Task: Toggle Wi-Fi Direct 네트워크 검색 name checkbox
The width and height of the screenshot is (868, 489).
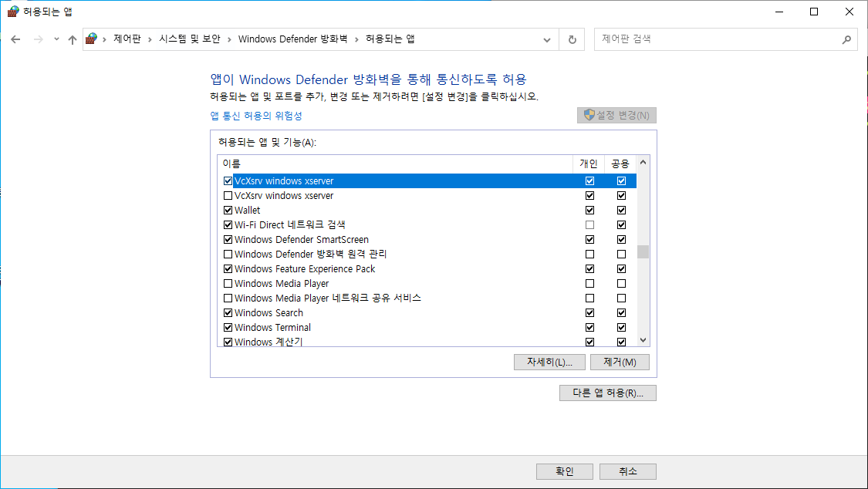Action: point(228,225)
